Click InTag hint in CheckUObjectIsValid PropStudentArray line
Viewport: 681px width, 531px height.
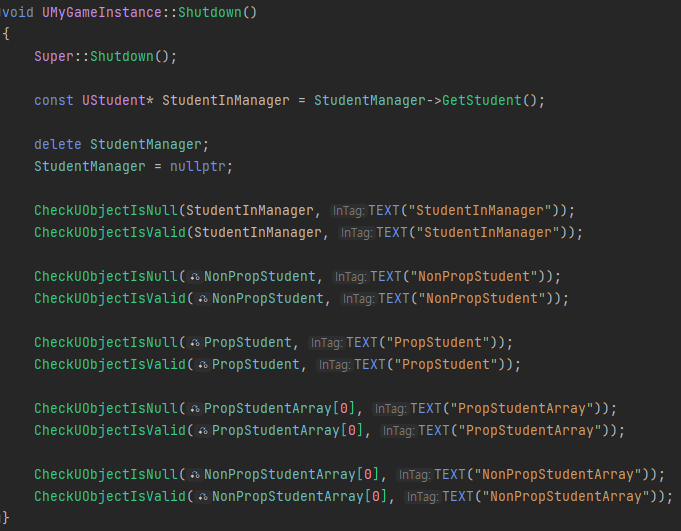[398, 431]
